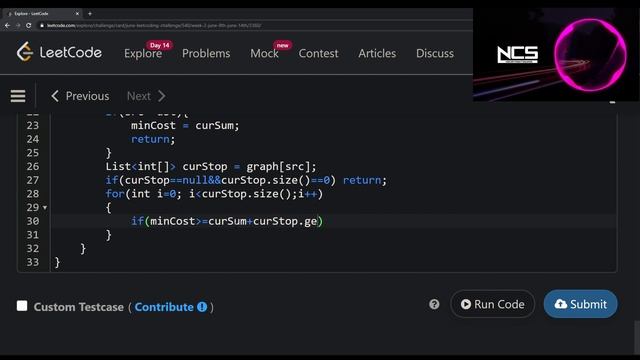Click line number 33 in gutter
640x360 pixels.
point(33,262)
